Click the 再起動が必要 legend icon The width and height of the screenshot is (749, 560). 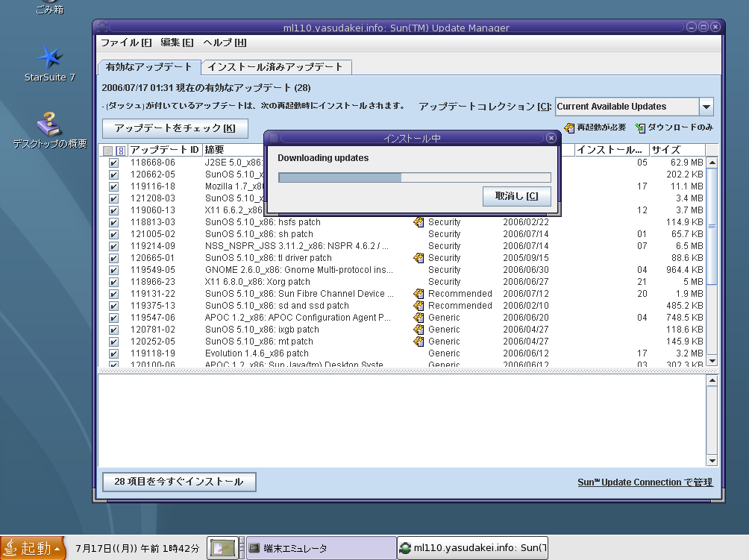(569, 128)
